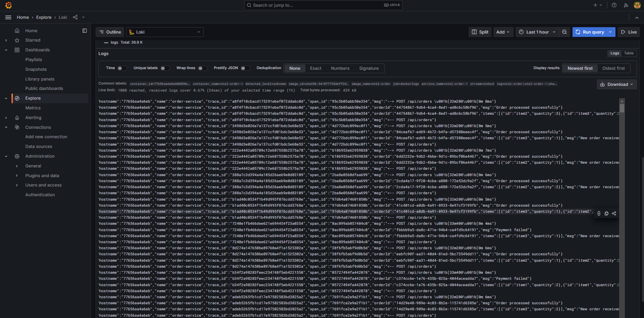The image size is (644, 318).
Task: Click the Starred star icon
Action: pyautogui.click(x=17, y=40)
